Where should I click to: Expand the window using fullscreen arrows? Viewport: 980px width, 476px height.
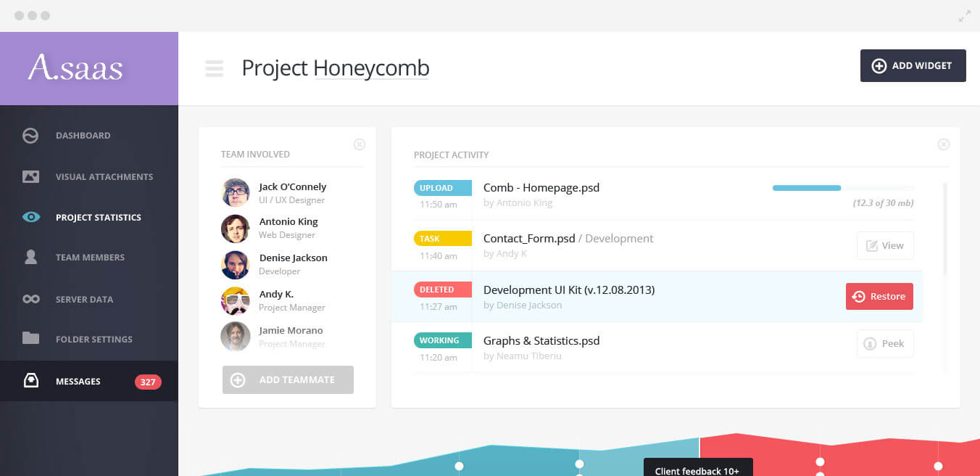(964, 16)
